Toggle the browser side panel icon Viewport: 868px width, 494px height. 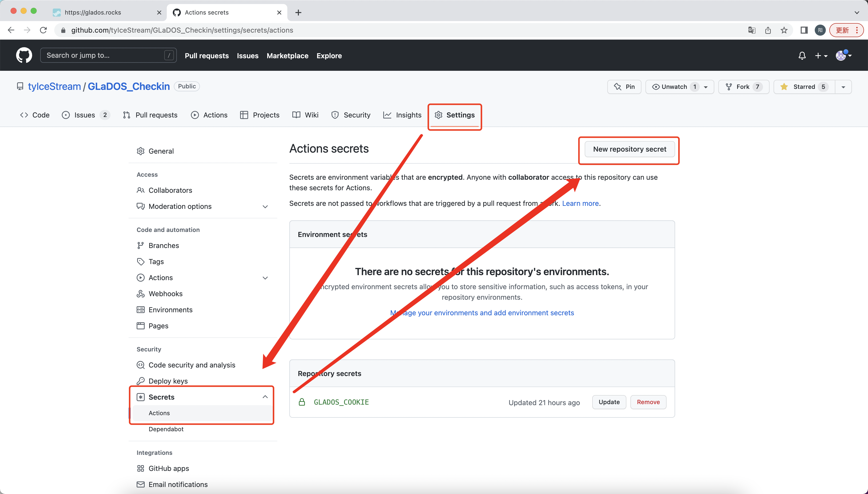point(804,30)
